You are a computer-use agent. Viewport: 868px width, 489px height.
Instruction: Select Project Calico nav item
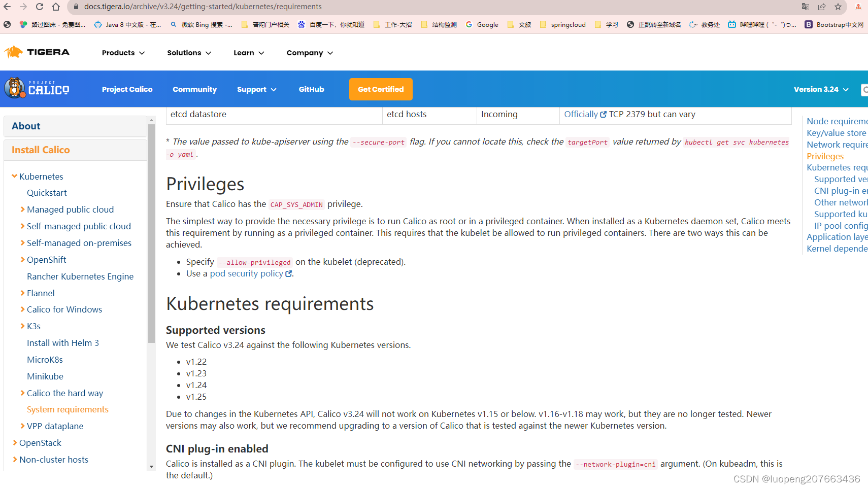(x=127, y=89)
